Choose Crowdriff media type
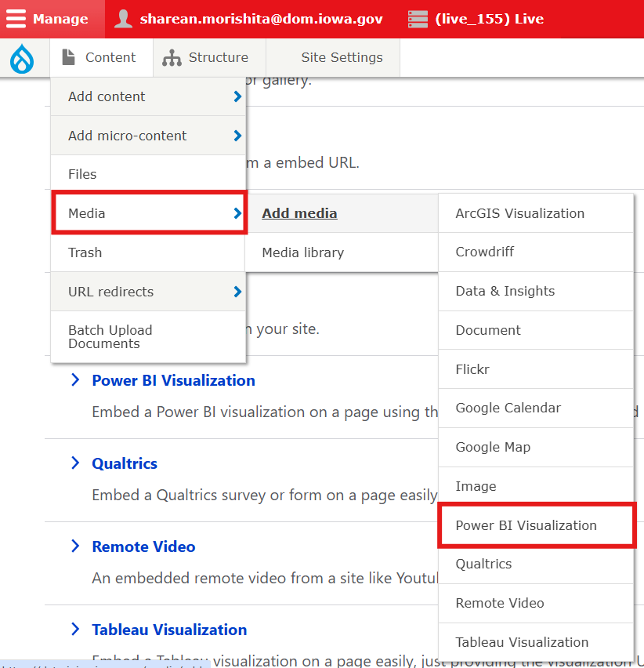 point(536,252)
